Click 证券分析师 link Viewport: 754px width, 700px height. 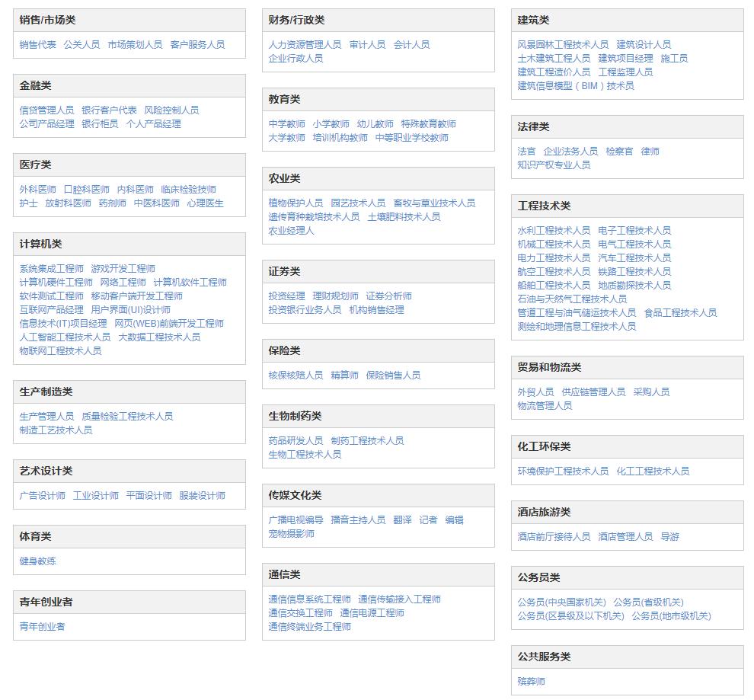pyautogui.click(x=388, y=296)
